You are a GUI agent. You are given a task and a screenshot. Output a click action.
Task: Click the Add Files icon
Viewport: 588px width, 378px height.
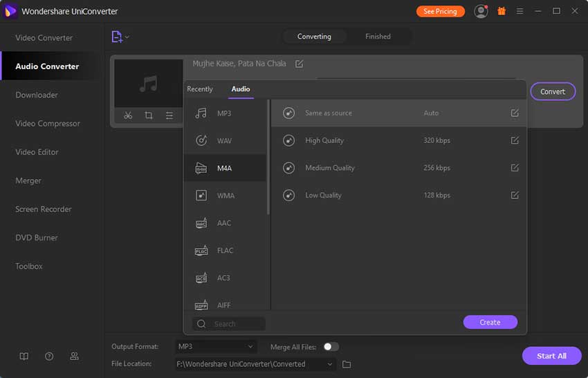pyautogui.click(x=117, y=37)
